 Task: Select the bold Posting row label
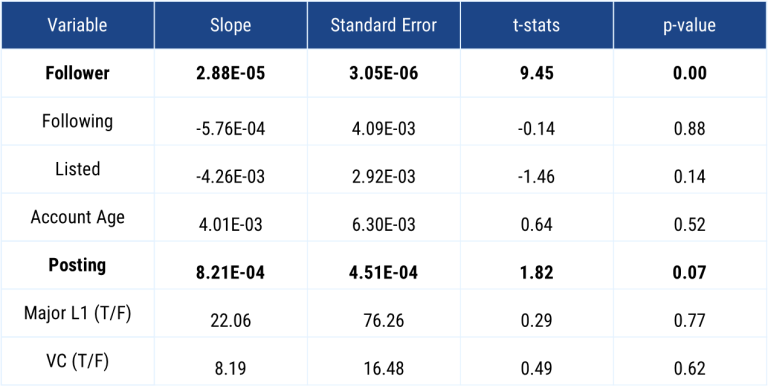[77, 265]
